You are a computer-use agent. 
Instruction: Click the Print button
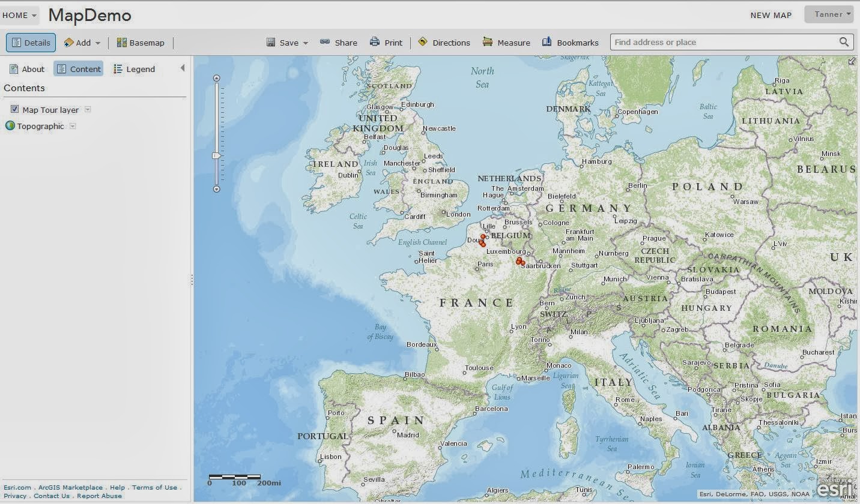pos(386,43)
